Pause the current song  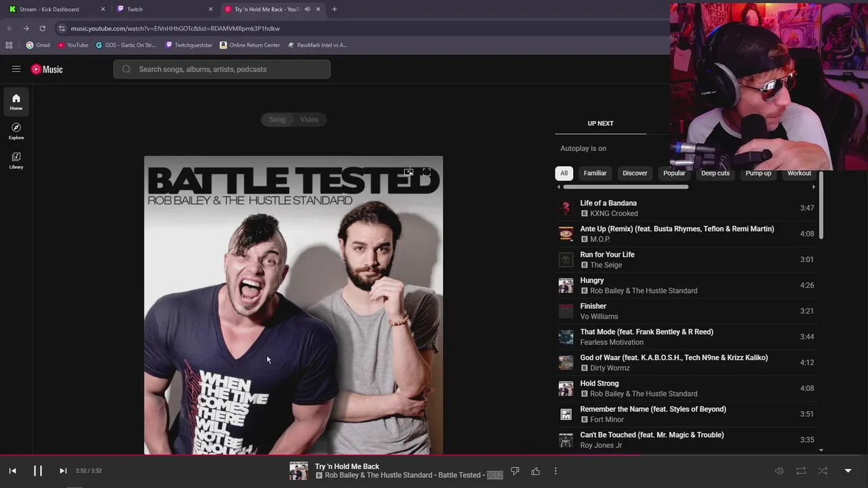pyautogui.click(x=38, y=471)
